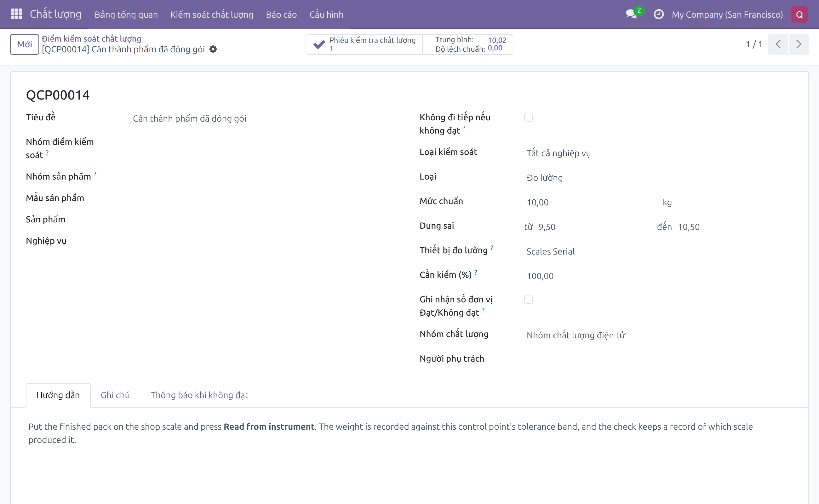
Task: Go to the next record arrow
Action: tap(799, 44)
